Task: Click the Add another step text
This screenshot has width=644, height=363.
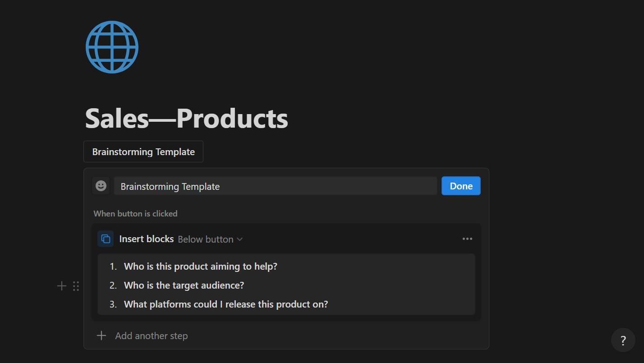Action: [x=152, y=335]
